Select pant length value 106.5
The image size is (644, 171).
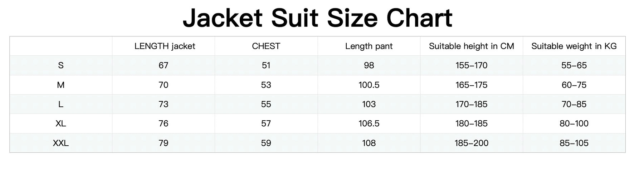pos(369,124)
